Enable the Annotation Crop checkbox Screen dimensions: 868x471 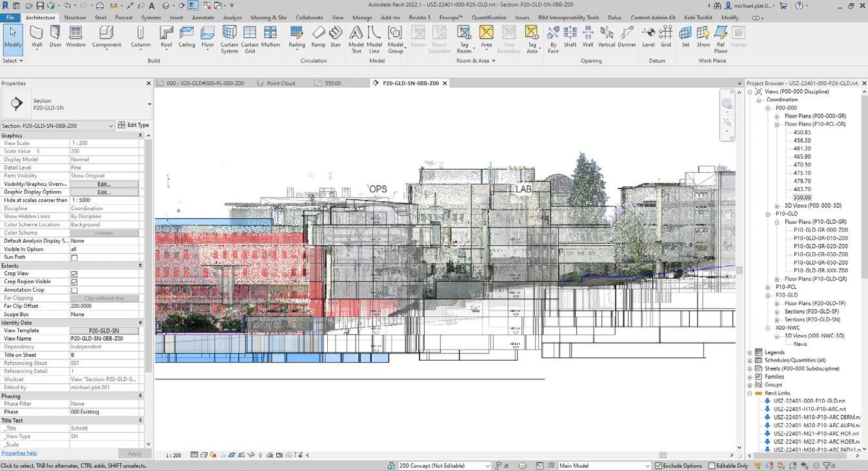coord(74,290)
